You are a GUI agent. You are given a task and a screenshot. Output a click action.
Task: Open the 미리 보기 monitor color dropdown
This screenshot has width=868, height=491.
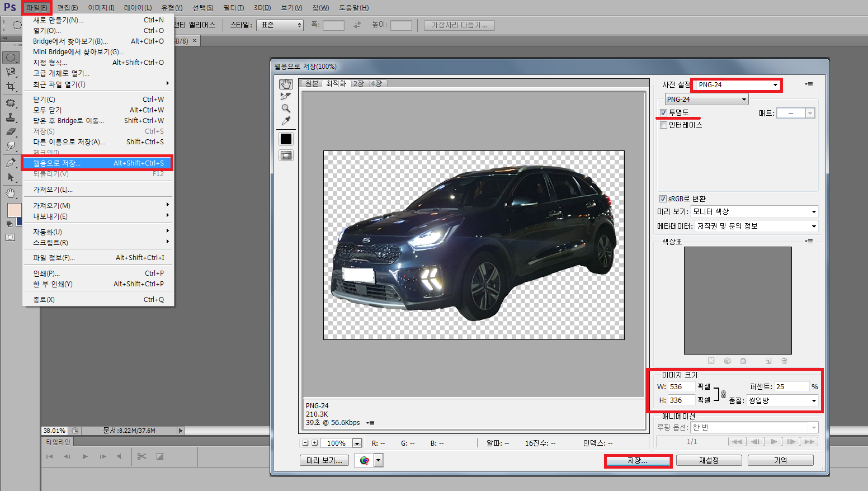pos(754,211)
